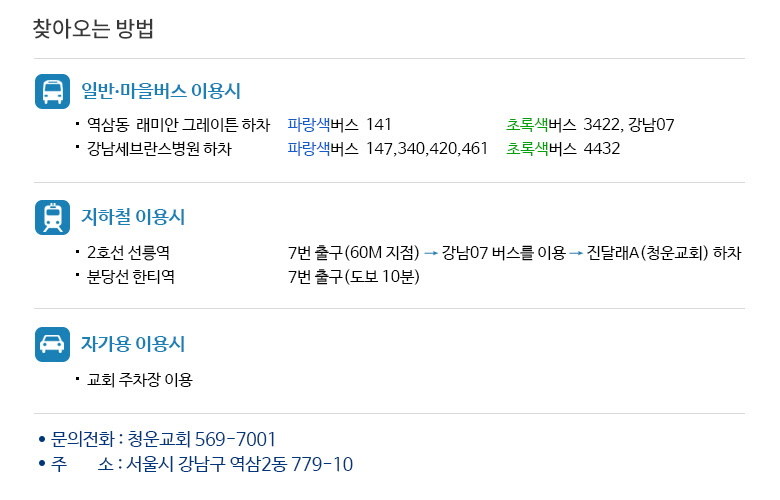Click the 찾아오는 방법 page title
The image size is (780, 500).
93,29
